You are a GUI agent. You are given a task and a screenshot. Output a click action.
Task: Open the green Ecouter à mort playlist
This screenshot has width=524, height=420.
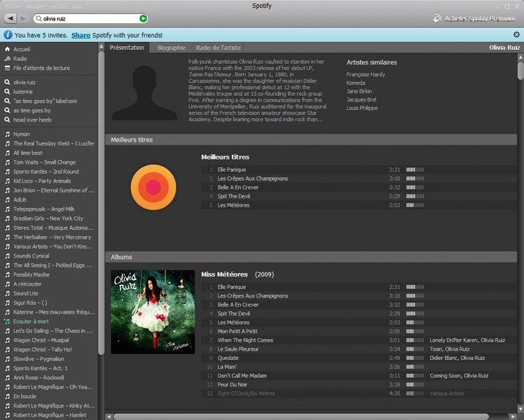pyautogui.click(x=31, y=321)
